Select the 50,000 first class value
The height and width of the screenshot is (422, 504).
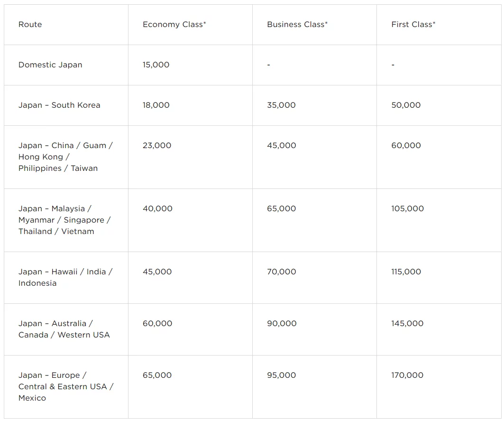point(406,105)
